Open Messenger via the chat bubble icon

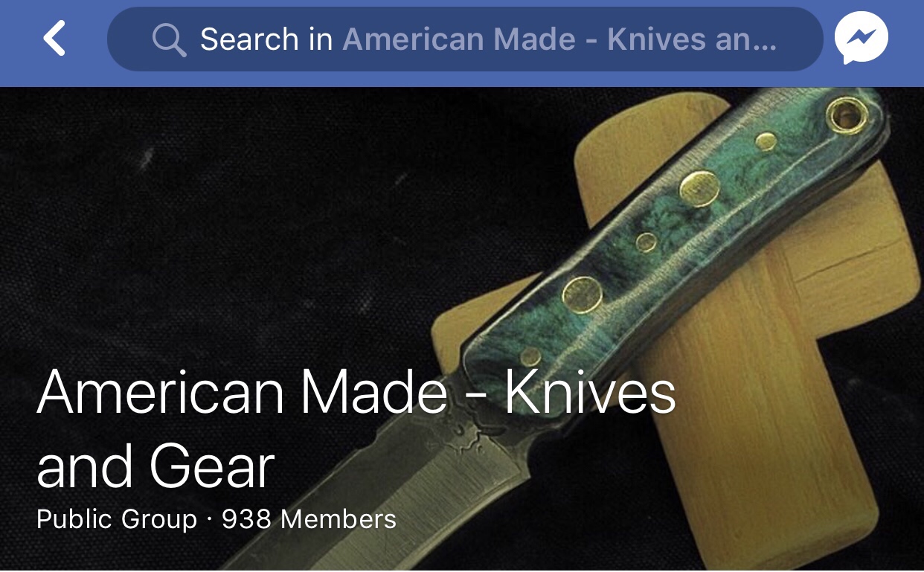click(861, 39)
